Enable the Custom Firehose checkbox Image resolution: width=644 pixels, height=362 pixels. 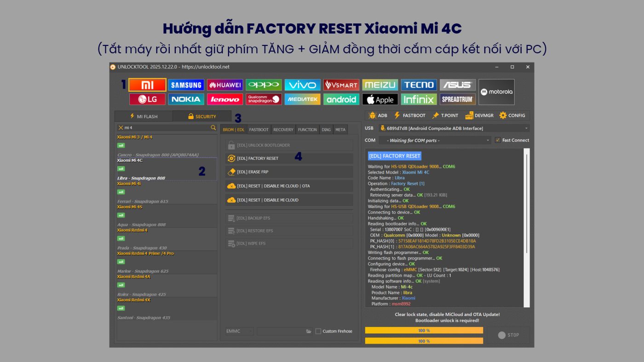click(318, 331)
